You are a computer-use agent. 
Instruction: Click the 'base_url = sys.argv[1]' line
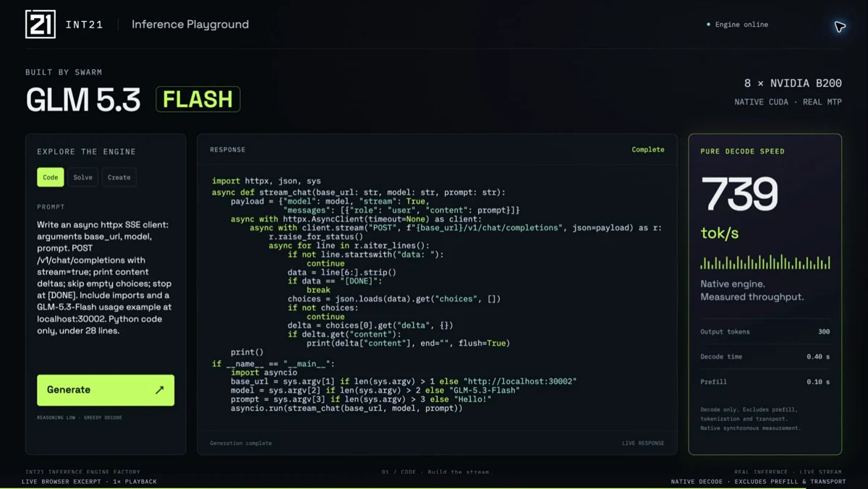point(404,381)
